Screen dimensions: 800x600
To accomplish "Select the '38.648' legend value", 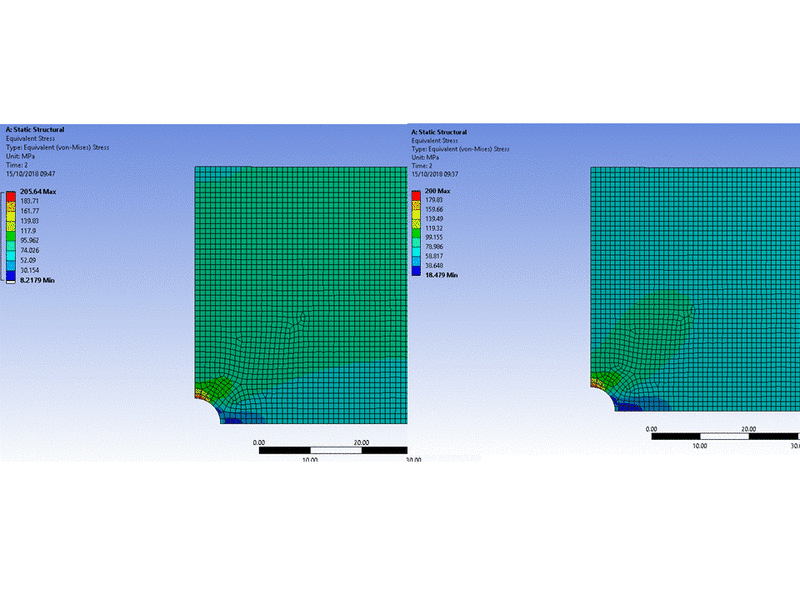I will coord(434,265).
